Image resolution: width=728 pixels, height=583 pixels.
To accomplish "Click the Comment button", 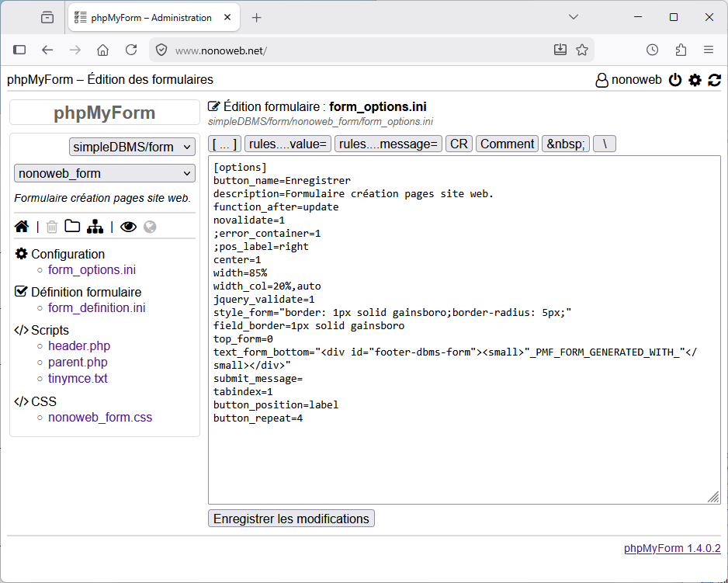I will [x=507, y=144].
